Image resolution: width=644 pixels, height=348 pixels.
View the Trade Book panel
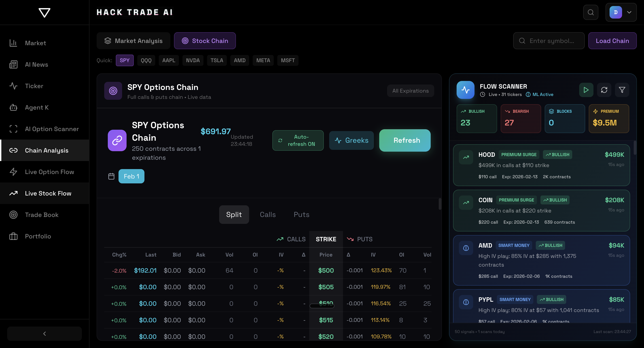coord(42,215)
